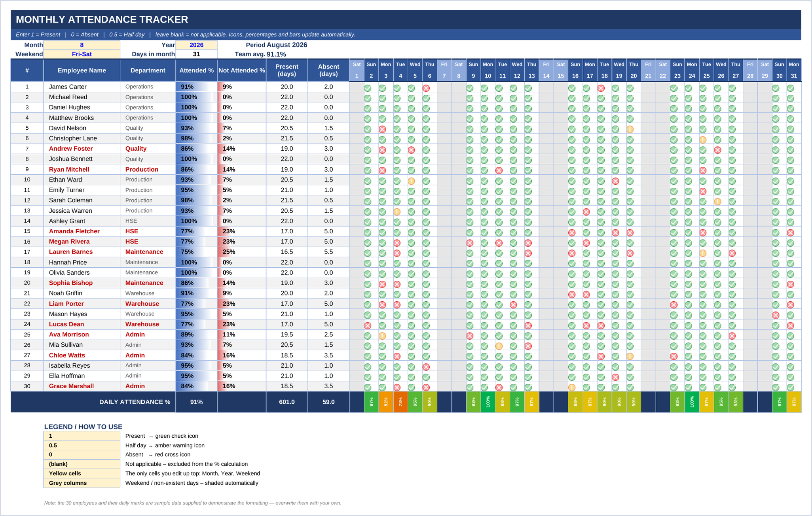This screenshot has height=516, width=812.
Task: Select Ethan Ward's amber icon on Wed 5
Action: [412, 181]
